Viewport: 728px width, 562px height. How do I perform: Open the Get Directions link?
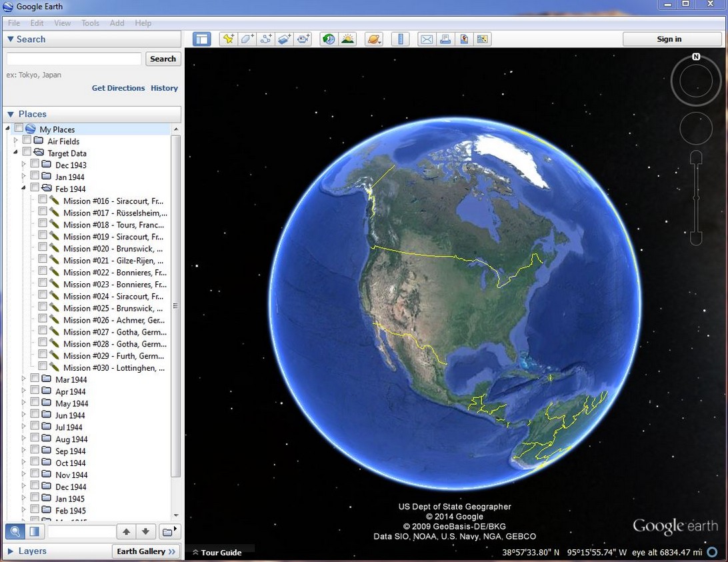pyautogui.click(x=119, y=88)
